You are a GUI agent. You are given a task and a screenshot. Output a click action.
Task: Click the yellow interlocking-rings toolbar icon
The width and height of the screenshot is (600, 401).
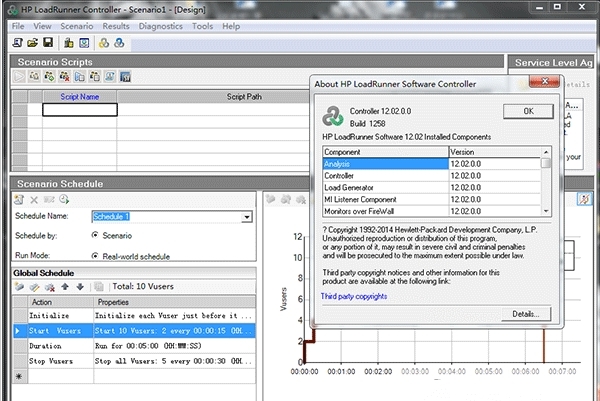[104, 43]
